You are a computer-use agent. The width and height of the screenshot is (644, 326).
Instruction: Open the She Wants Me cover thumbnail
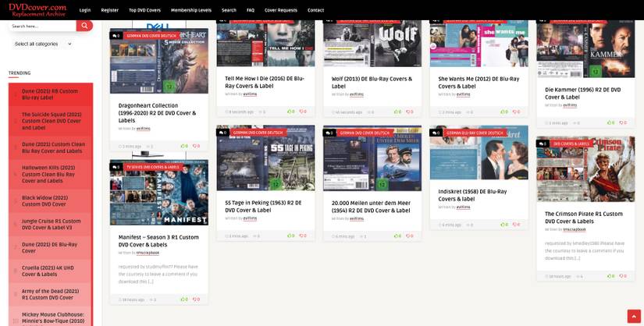coord(479,43)
